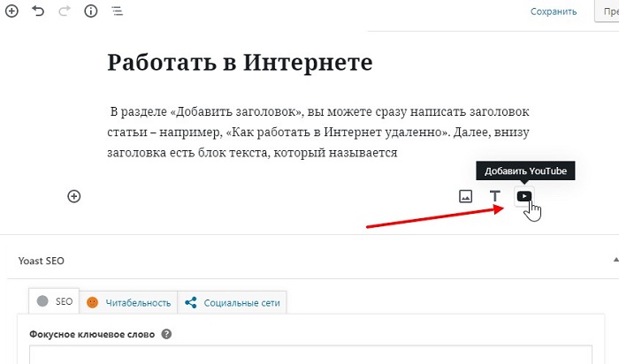Click the Redo arrow icon

[x=65, y=11]
